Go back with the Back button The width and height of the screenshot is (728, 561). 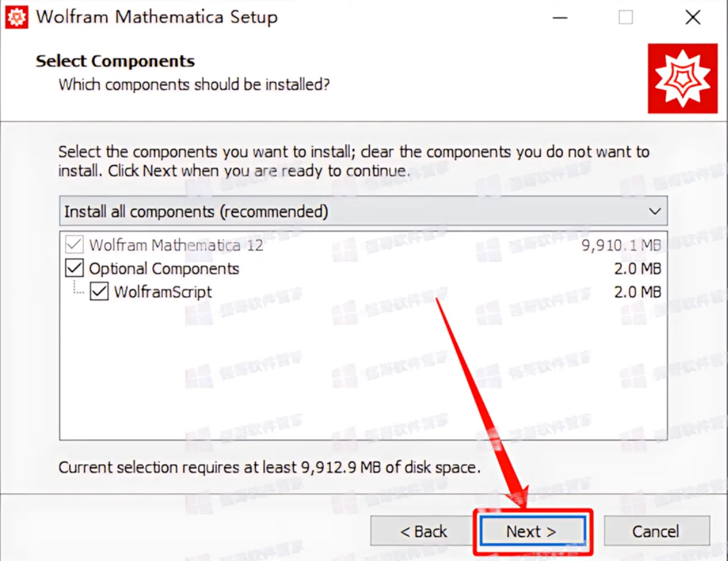[423, 531]
